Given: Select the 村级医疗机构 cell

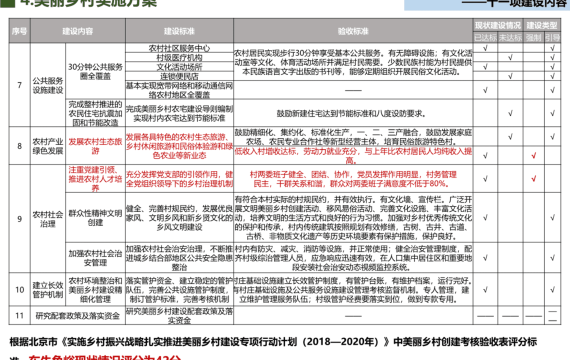Looking at the screenshot, I should (179, 57).
